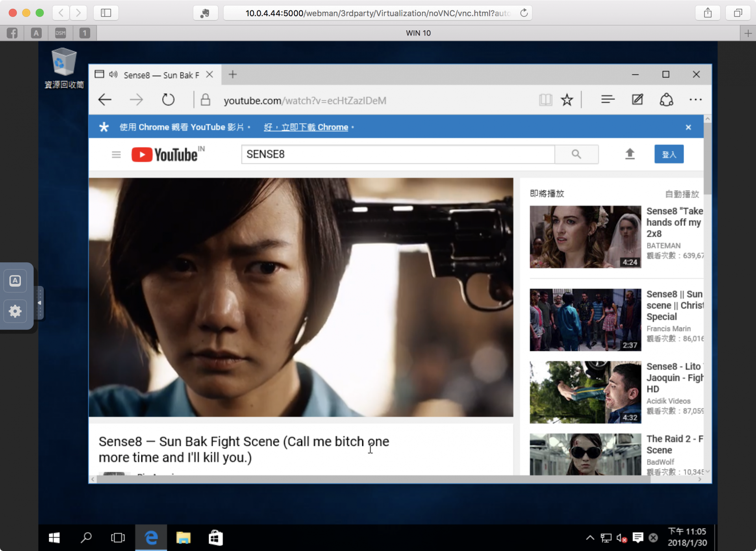The image size is (756, 551).
Task: Toggle the 自動播放 autoplay option
Action: [x=682, y=194]
